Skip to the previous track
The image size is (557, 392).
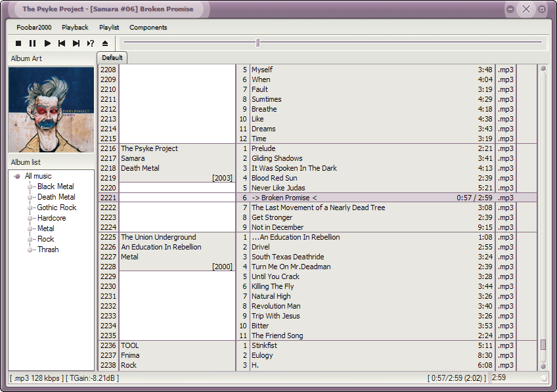tap(62, 43)
